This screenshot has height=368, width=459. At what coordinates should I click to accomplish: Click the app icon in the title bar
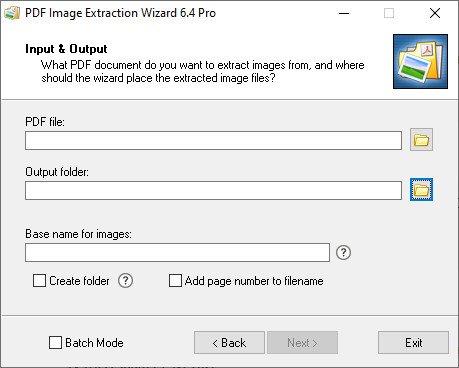pos(12,13)
